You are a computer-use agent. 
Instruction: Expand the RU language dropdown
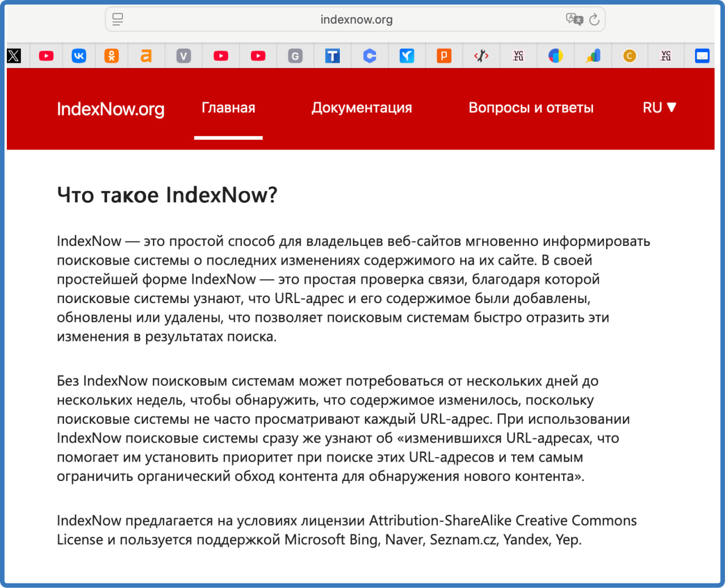[x=659, y=108]
